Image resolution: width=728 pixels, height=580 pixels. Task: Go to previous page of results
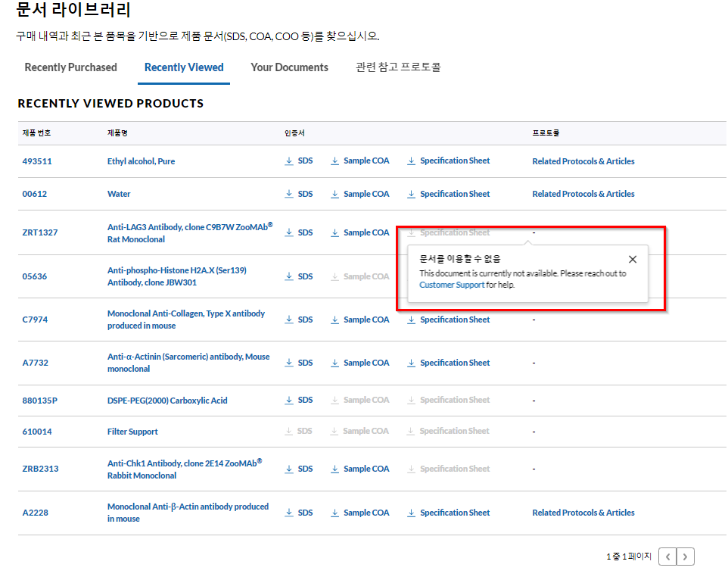[x=667, y=557]
